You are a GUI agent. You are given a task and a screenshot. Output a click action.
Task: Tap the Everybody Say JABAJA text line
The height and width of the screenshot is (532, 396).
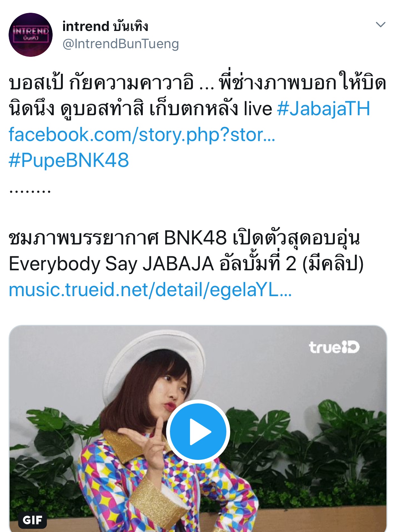(186, 264)
